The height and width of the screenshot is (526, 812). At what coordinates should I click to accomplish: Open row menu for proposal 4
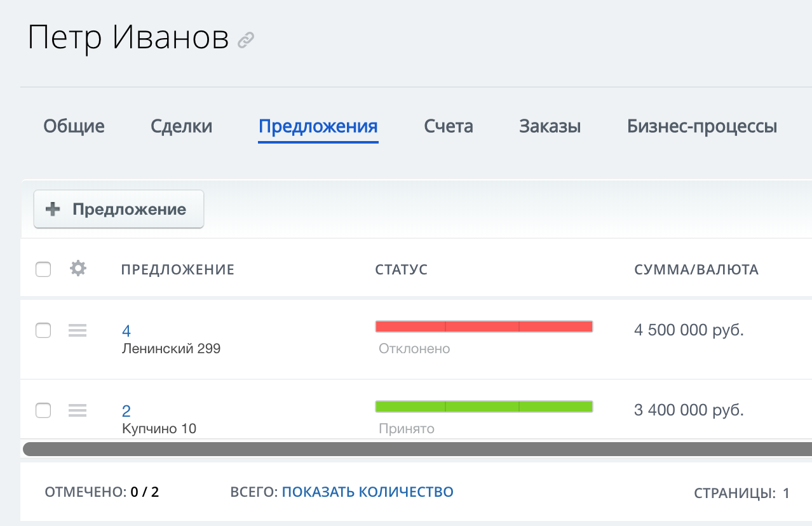tap(78, 330)
